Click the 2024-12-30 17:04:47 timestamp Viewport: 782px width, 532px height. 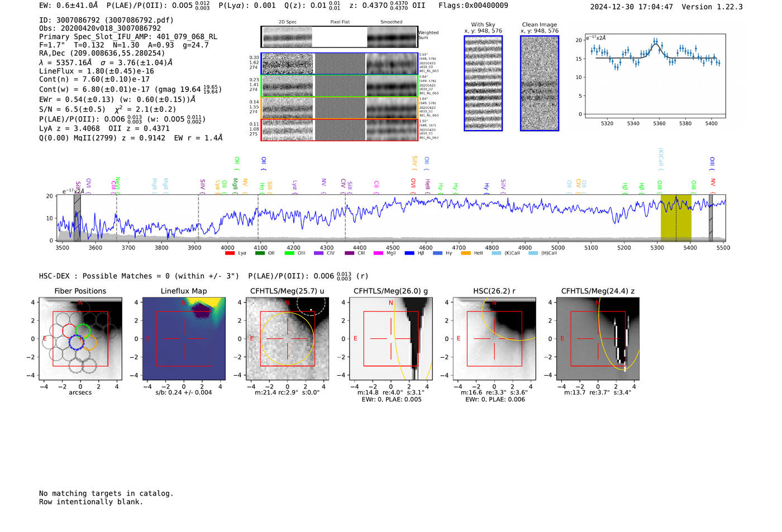click(632, 7)
